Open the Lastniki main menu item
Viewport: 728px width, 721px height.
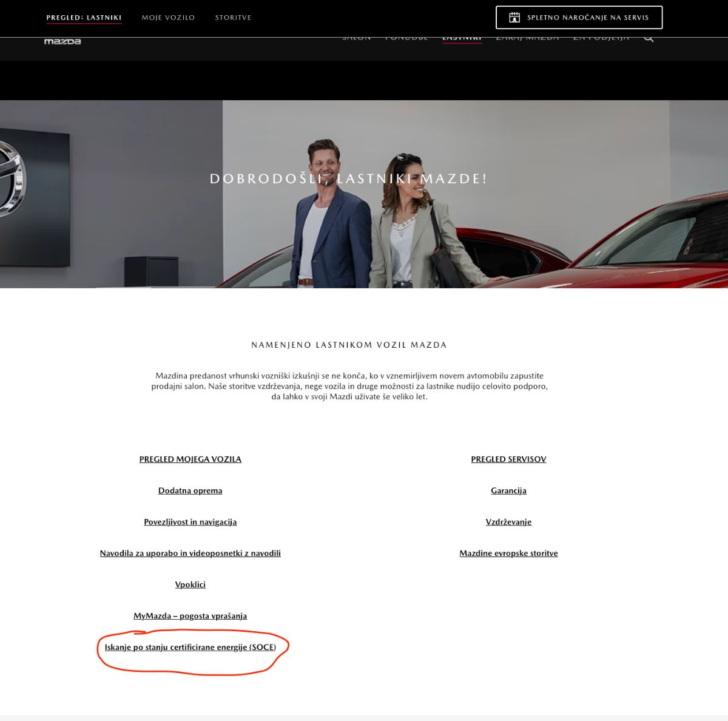462,39
